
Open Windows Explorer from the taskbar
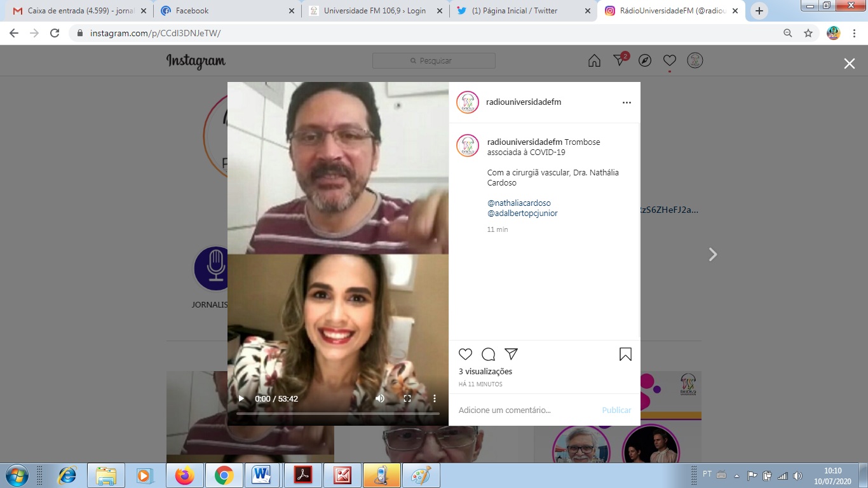pyautogui.click(x=105, y=475)
